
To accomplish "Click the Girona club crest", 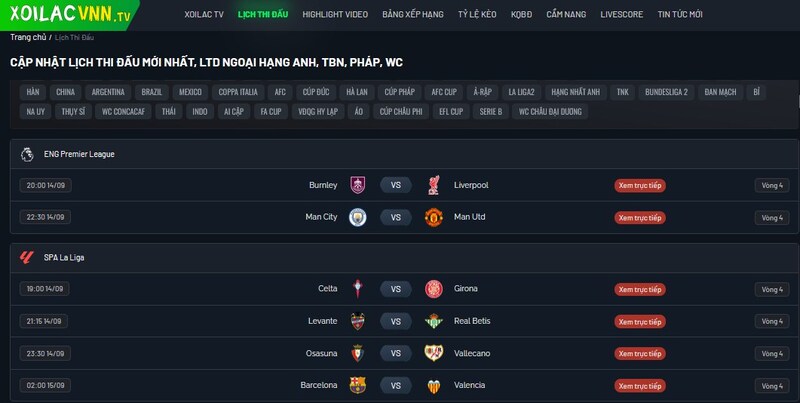I will tap(433, 289).
